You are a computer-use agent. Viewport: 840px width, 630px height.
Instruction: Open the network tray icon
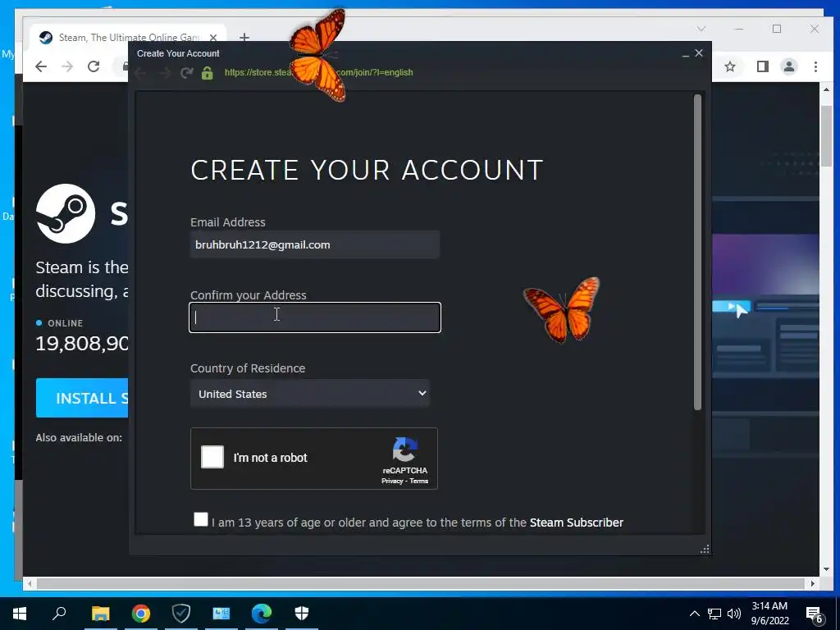714,614
